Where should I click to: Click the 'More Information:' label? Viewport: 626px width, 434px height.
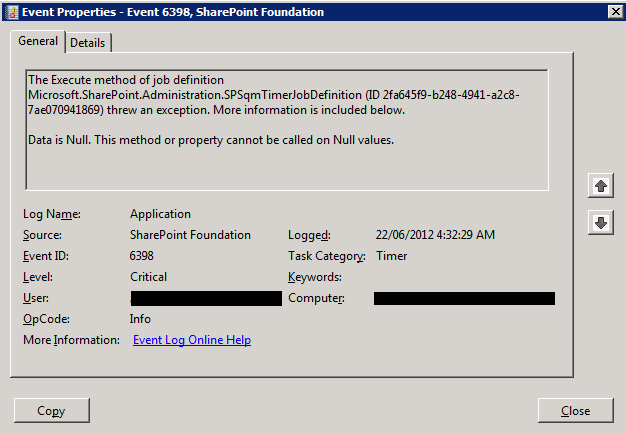(71, 340)
